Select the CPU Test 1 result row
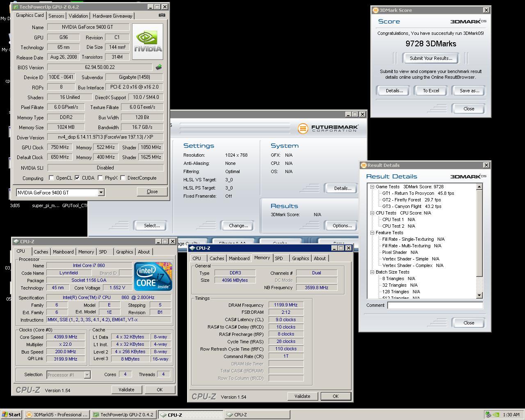Image resolution: width=525 pixels, height=420 pixels. (x=398, y=219)
